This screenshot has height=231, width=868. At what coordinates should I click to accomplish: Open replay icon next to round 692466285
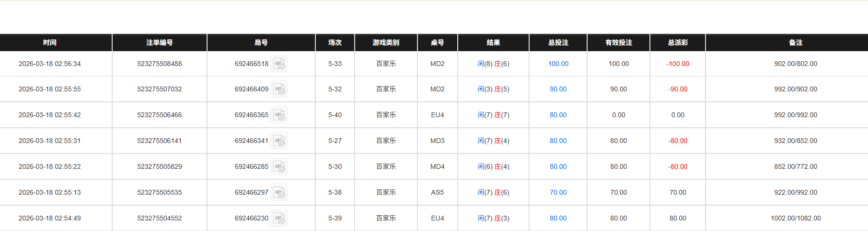(279, 166)
